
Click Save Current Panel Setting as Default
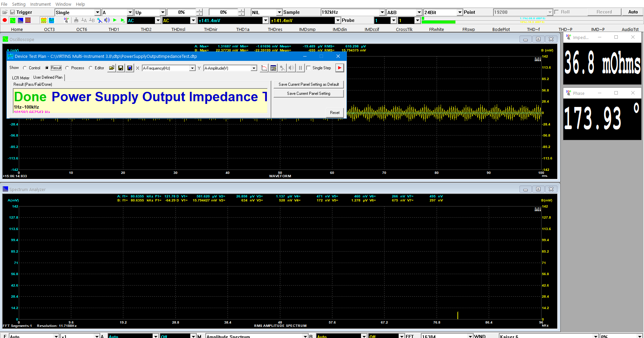(309, 84)
